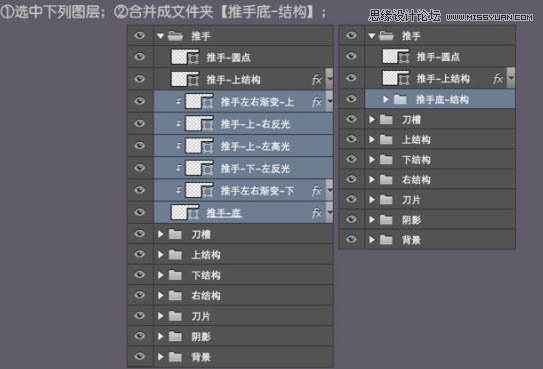Image resolution: width=543 pixels, height=369 pixels.
Task: Select 阴影 group name in right panel
Action: click(411, 220)
